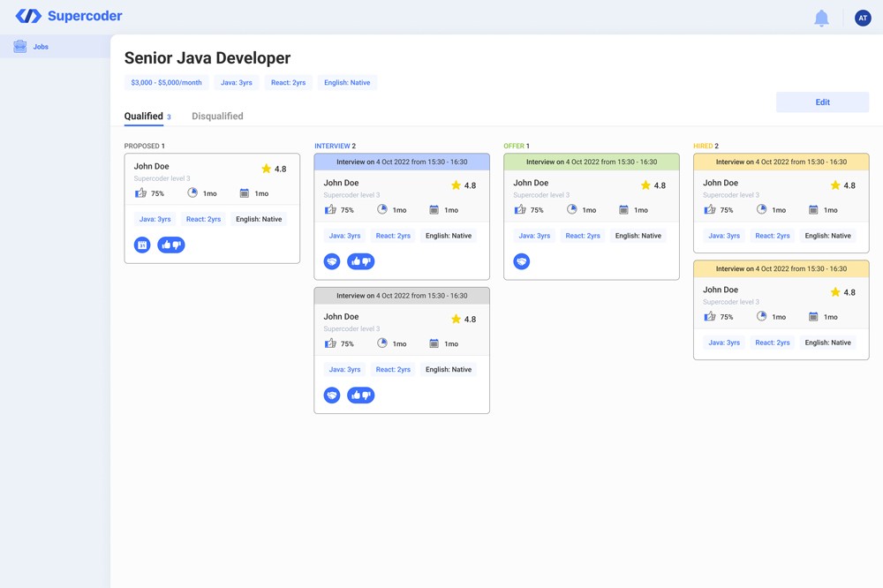Screen dimensions: 883x588
Task: Select the Qualified tab
Action: (145, 116)
